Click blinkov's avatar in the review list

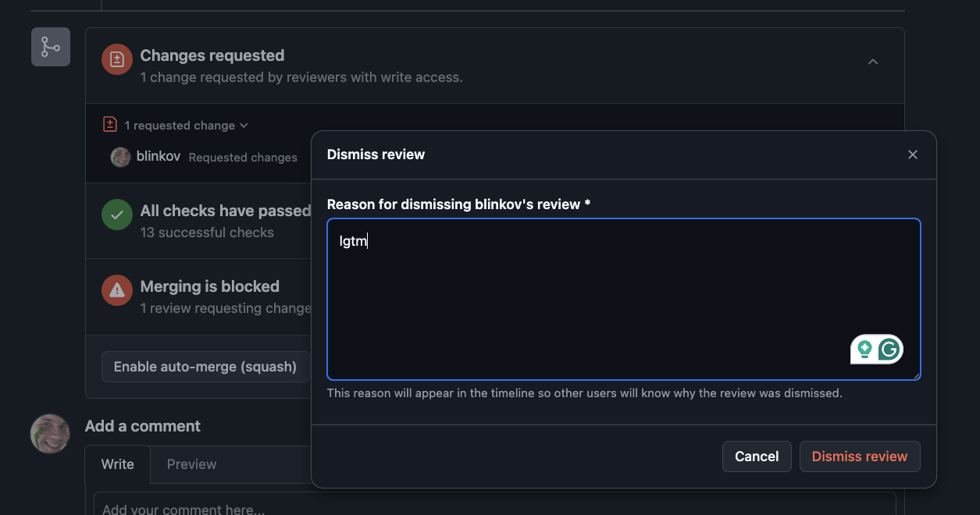pos(120,157)
